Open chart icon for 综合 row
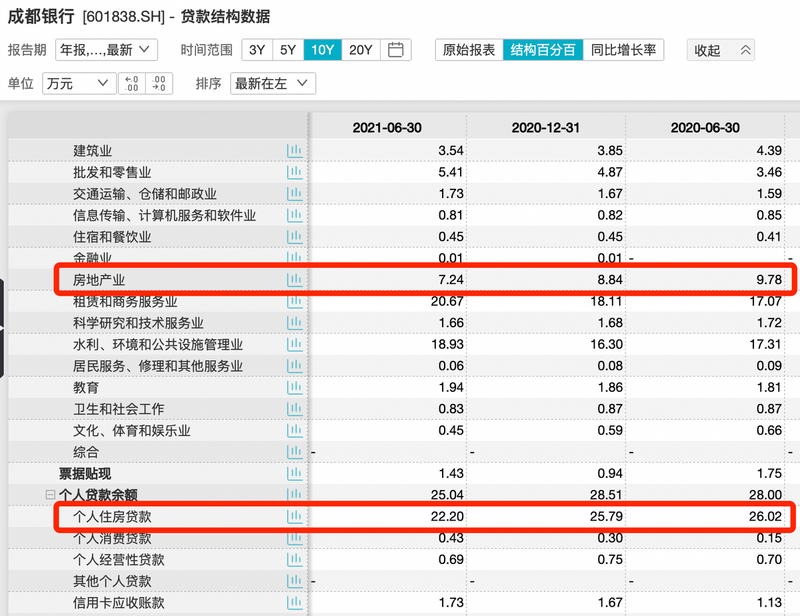 pyautogui.click(x=294, y=452)
